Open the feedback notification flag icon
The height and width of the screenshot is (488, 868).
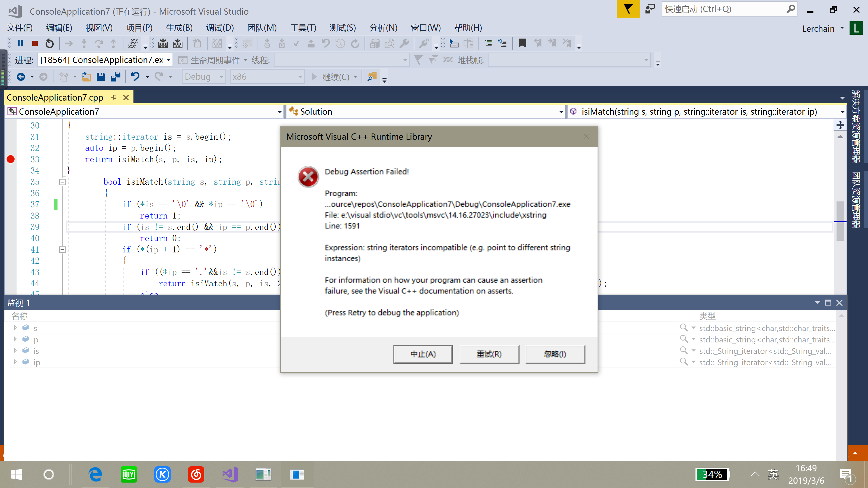coord(628,9)
